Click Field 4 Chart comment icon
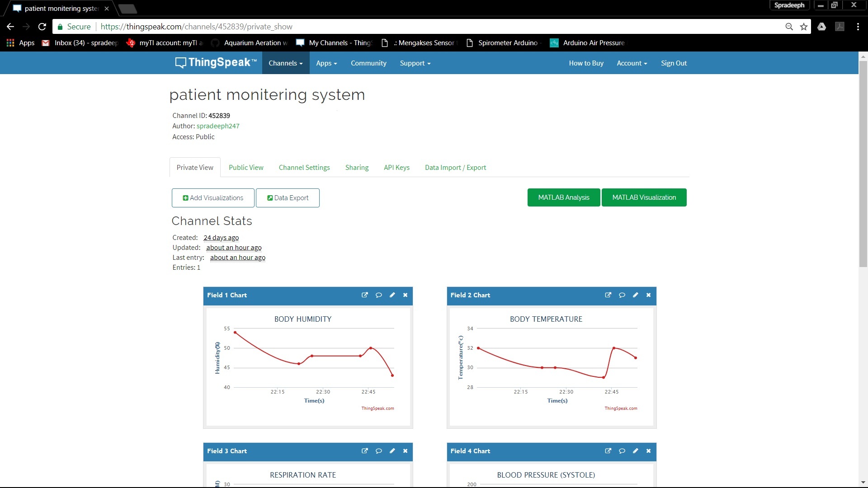Viewport: 868px width, 488px height. [622, 451]
